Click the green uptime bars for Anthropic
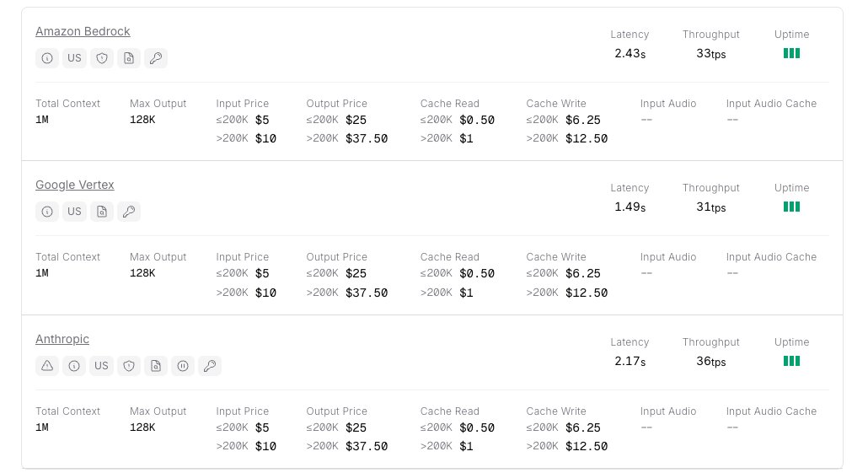Image resolution: width=868 pixels, height=473 pixels. pyautogui.click(x=791, y=361)
